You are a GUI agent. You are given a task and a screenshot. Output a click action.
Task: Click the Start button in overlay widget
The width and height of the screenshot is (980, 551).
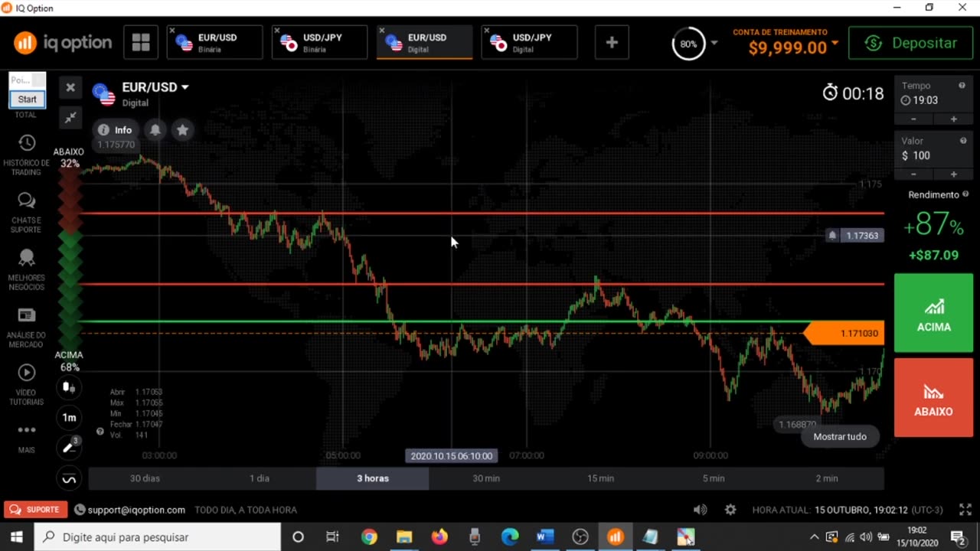pyautogui.click(x=28, y=99)
